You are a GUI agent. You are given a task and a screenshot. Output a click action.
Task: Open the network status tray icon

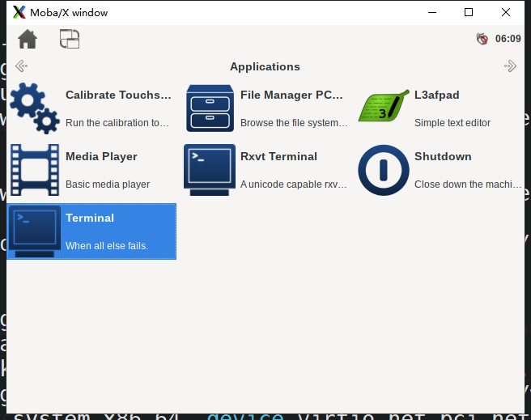coord(482,39)
